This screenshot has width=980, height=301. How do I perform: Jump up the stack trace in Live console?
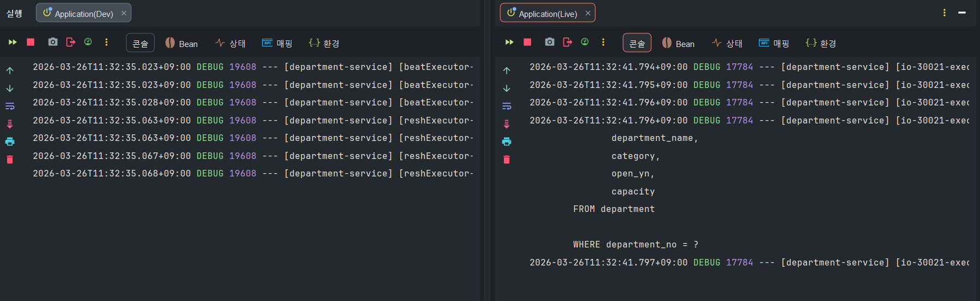[507, 70]
